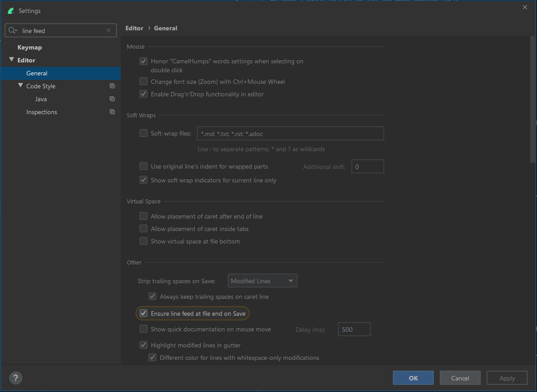Select Keymap in the settings tree
This screenshot has width=537, height=392.
point(29,47)
